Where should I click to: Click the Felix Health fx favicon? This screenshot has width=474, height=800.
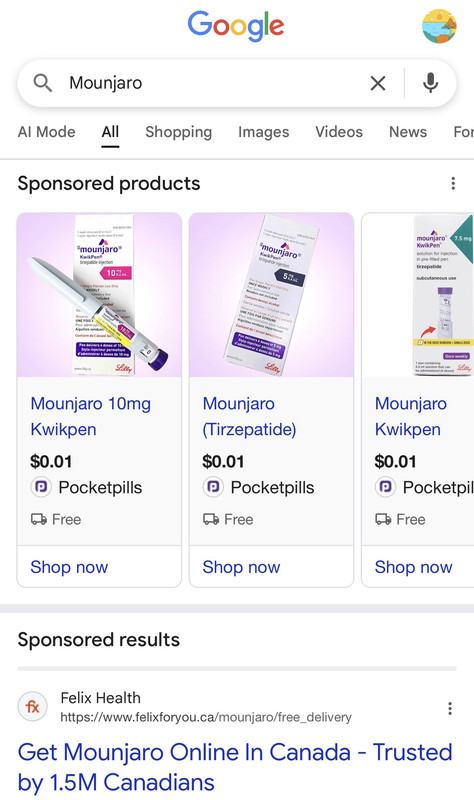click(33, 707)
